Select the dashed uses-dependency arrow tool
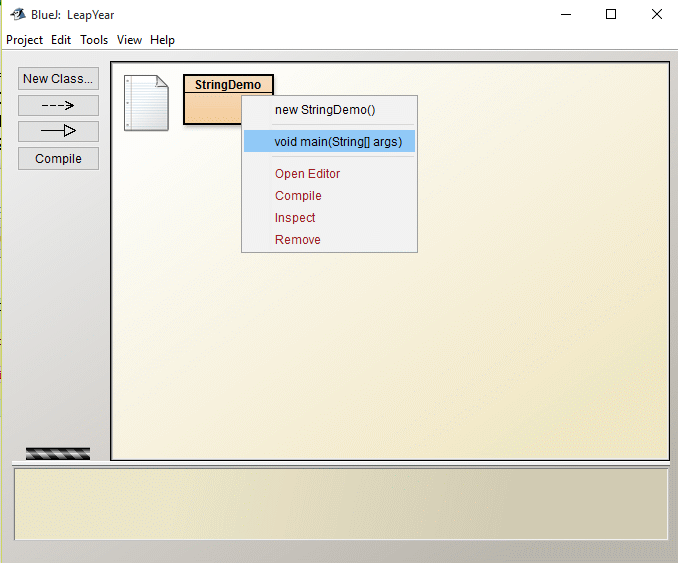The image size is (678, 563). [58, 105]
